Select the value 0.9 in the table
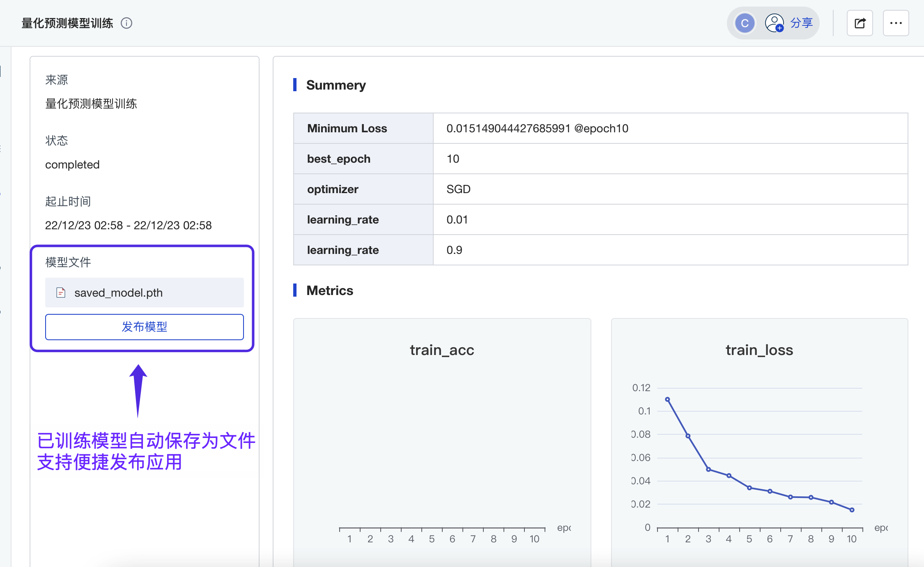Image resolution: width=924 pixels, height=567 pixels. click(x=455, y=250)
